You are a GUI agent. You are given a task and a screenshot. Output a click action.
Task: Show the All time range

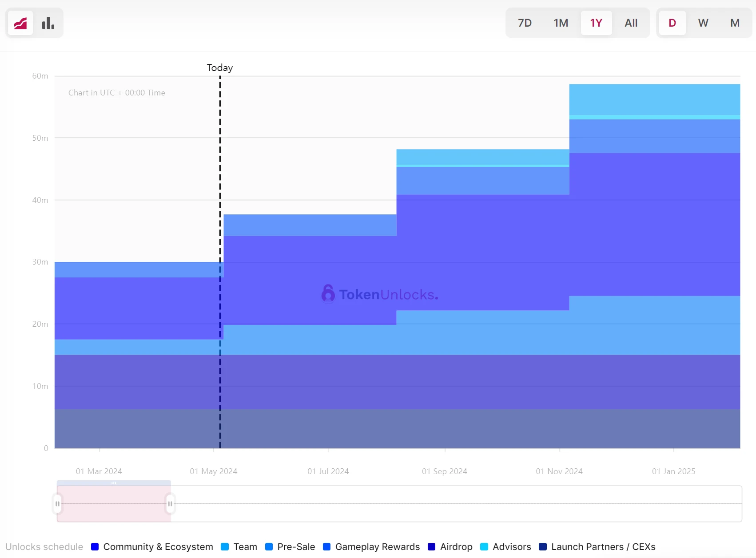coord(631,23)
